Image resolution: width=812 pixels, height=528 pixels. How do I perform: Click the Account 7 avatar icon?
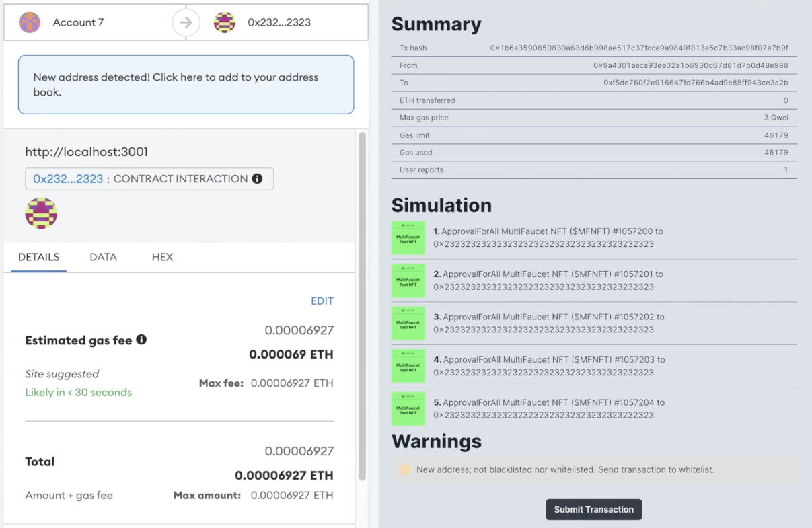tap(30, 22)
